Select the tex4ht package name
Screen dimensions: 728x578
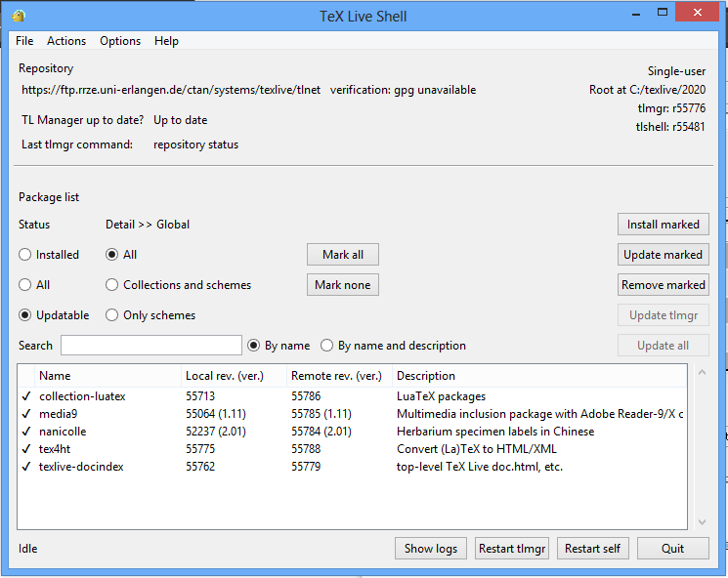click(x=55, y=449)
